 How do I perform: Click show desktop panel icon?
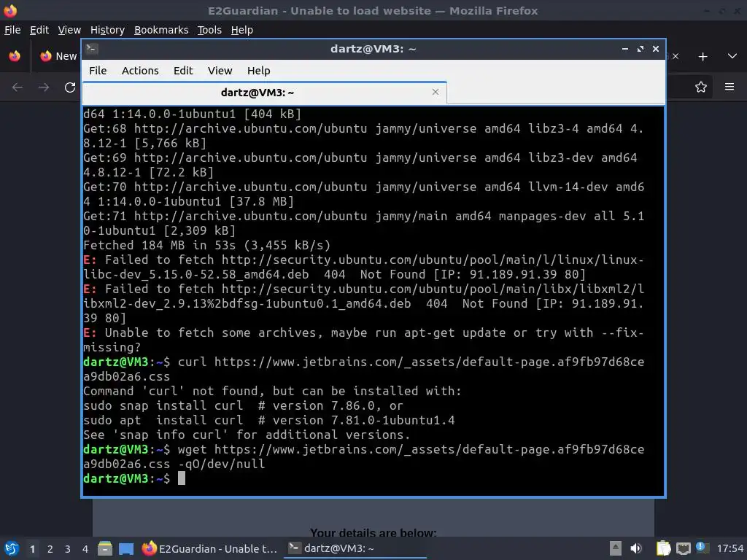tap(125, 549)
